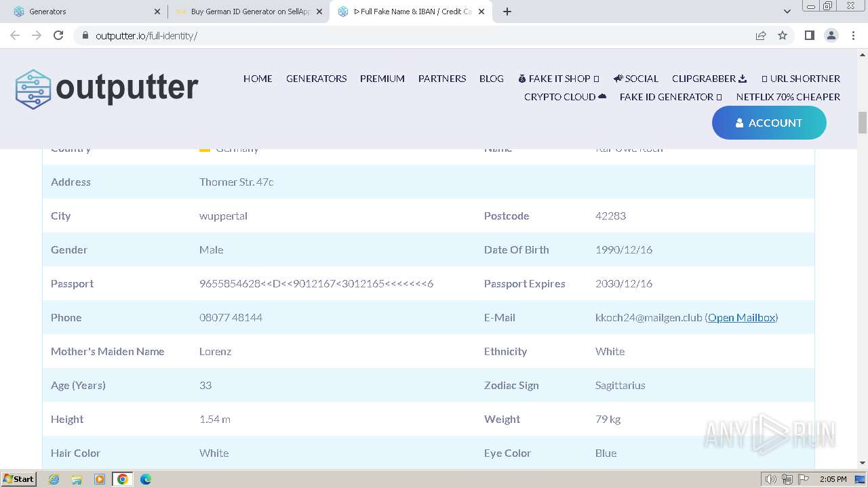The width and height of the screenshot is (868, 488).
Task: Reload the page
Action: (x=58, y=35)
